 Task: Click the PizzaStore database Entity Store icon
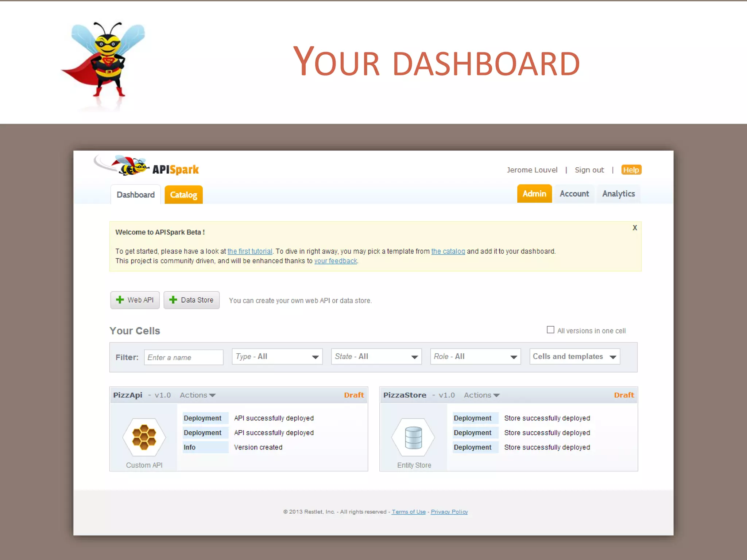(x=413, y=437)
